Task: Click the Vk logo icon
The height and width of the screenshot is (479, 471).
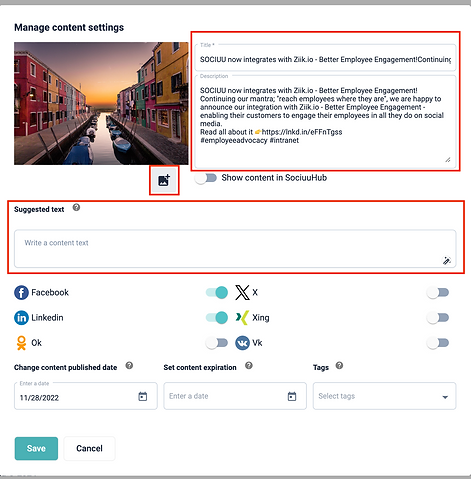Action: tap(242, 343)
